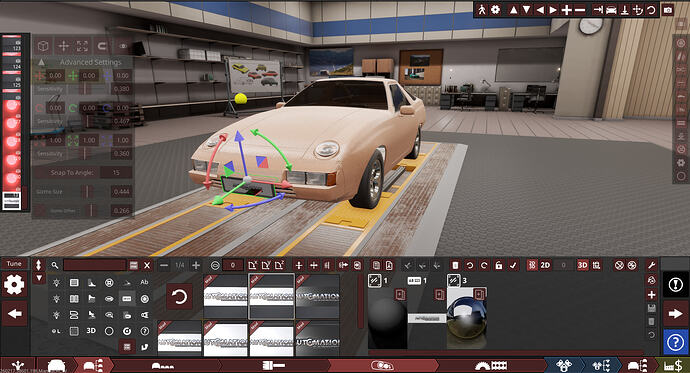Edit the Snap To Angle value field

click(116, 172)
